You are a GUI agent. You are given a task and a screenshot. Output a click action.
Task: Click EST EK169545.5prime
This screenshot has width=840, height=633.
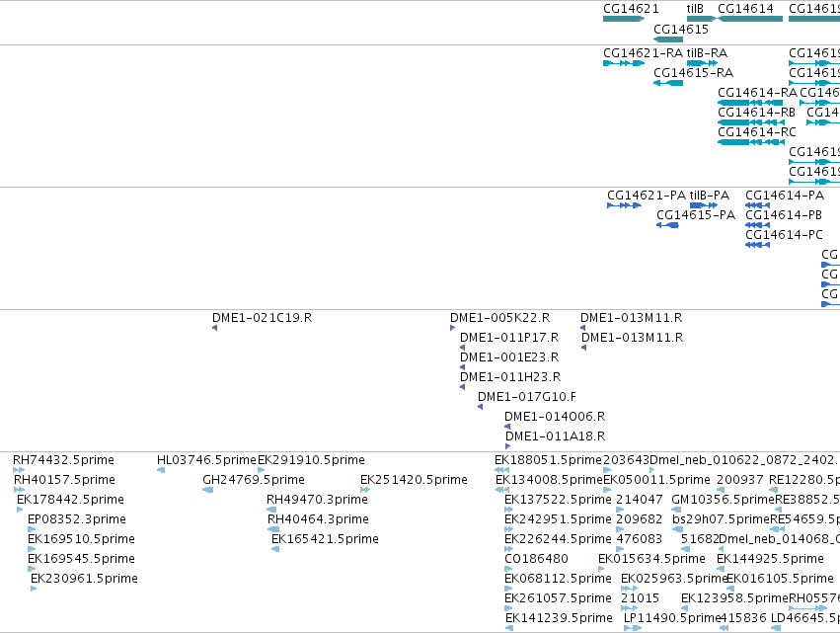click(x=32, y=569)
